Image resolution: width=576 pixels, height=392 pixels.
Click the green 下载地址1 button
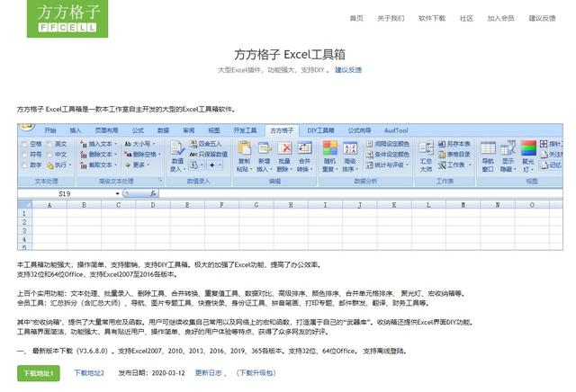pyautogui.click(x=38, y=373)
